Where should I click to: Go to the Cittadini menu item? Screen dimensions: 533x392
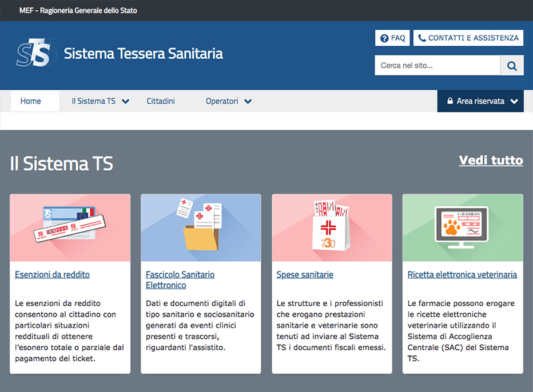tap(161, 101)
